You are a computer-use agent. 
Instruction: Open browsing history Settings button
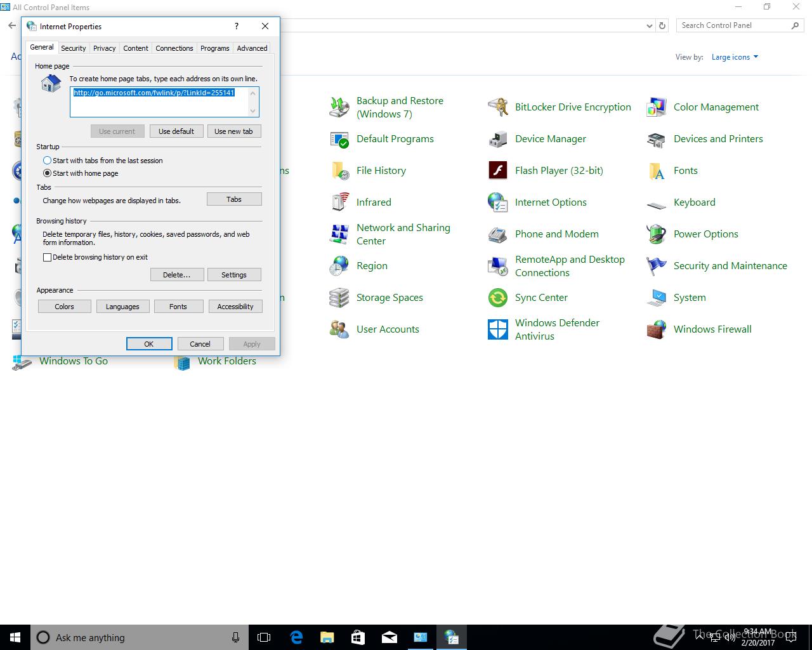pyautogui.click(x=234, y=275)
